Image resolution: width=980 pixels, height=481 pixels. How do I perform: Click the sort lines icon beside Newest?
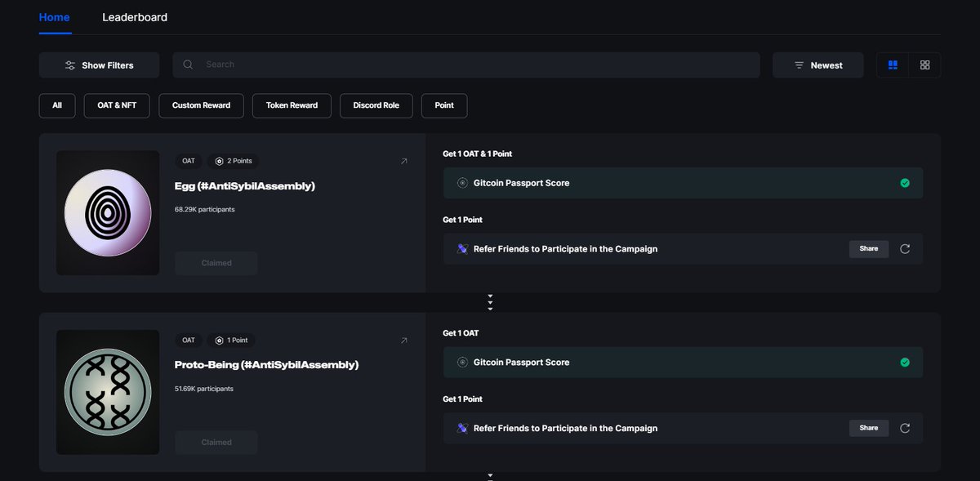[x=800, y=65]
